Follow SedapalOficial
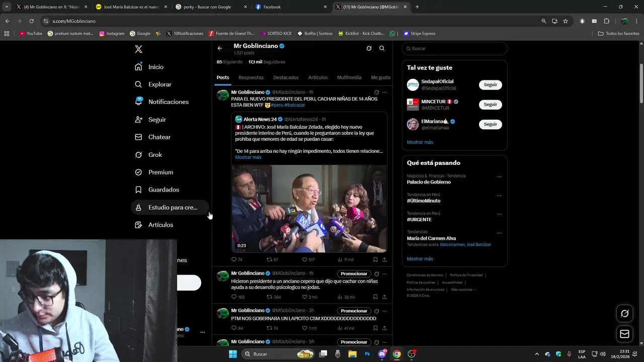644x362 pixels. (x=491, y=84)
